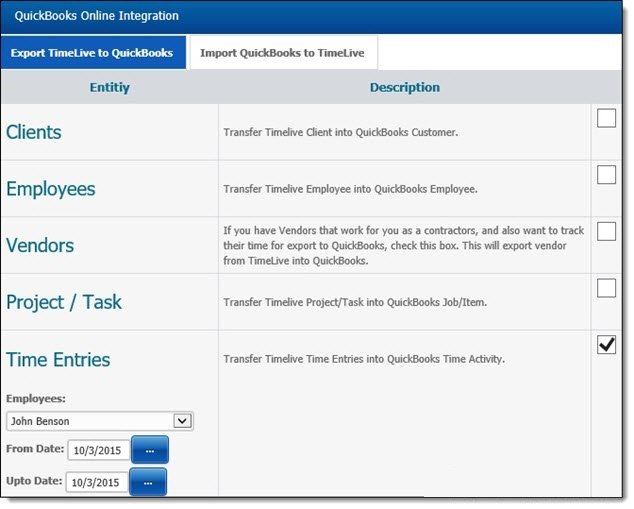Tick the Vendors export checkbox

point(606,231)
